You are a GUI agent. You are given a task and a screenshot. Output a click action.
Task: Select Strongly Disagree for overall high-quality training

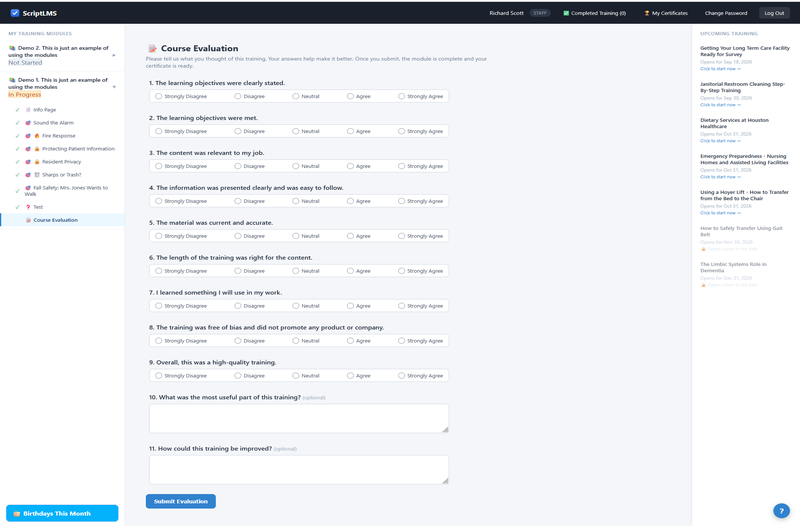pos(159,375)
